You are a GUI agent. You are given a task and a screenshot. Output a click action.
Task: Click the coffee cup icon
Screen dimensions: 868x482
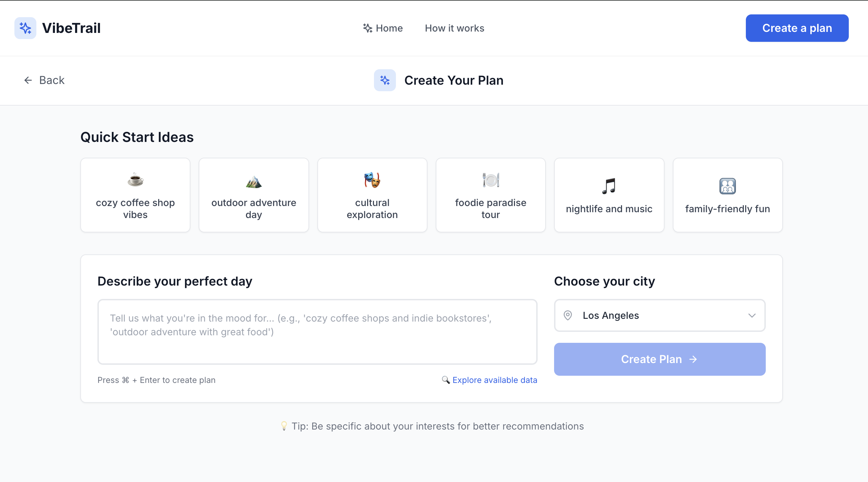(135, 180)
